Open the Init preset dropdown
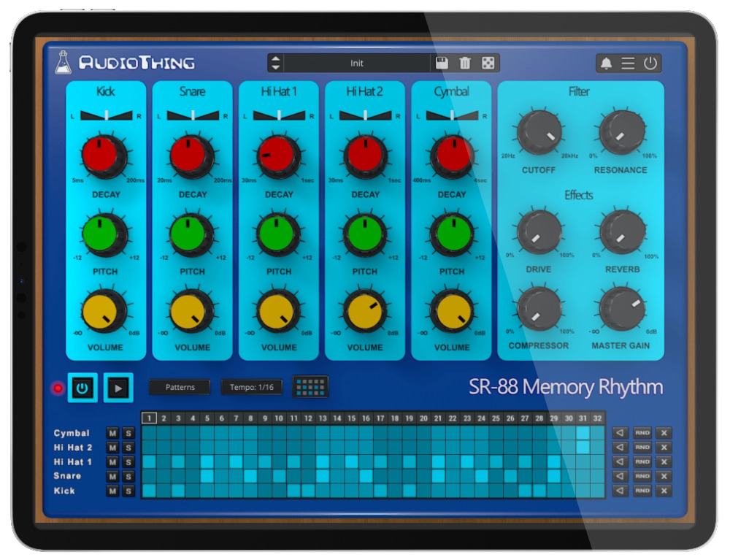This screenshot has width=730, height=560. [356, 64]
